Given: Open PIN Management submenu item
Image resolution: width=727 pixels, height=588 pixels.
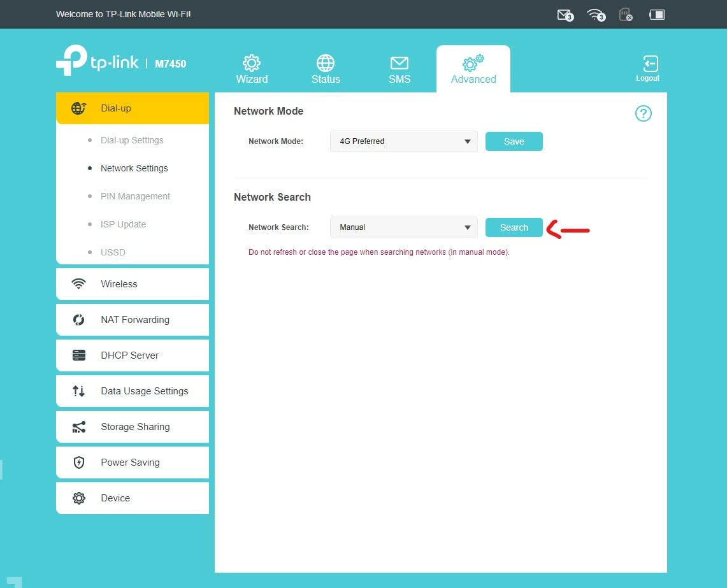Looking at the screenshot, I should [135, 196].
